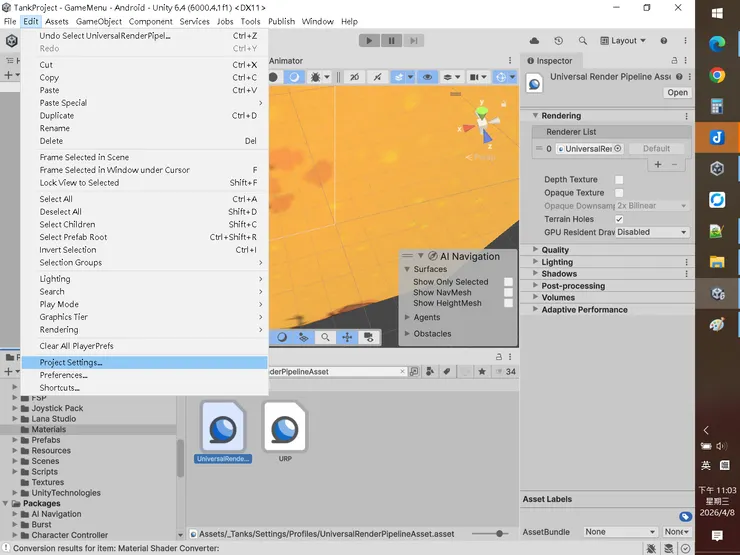Click the Step frame button
The height and width of the screenshot is (555, 740).
click(x=413, y=41)
